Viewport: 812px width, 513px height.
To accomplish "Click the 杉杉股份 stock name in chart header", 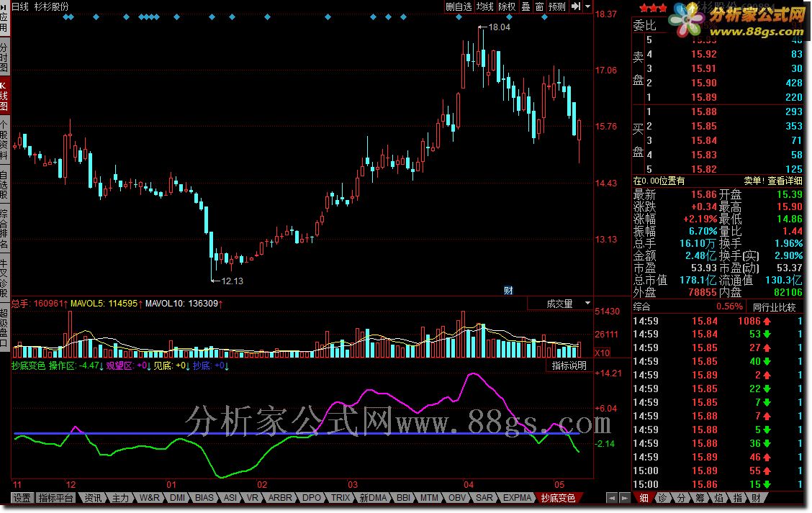I will click(51, 6).
